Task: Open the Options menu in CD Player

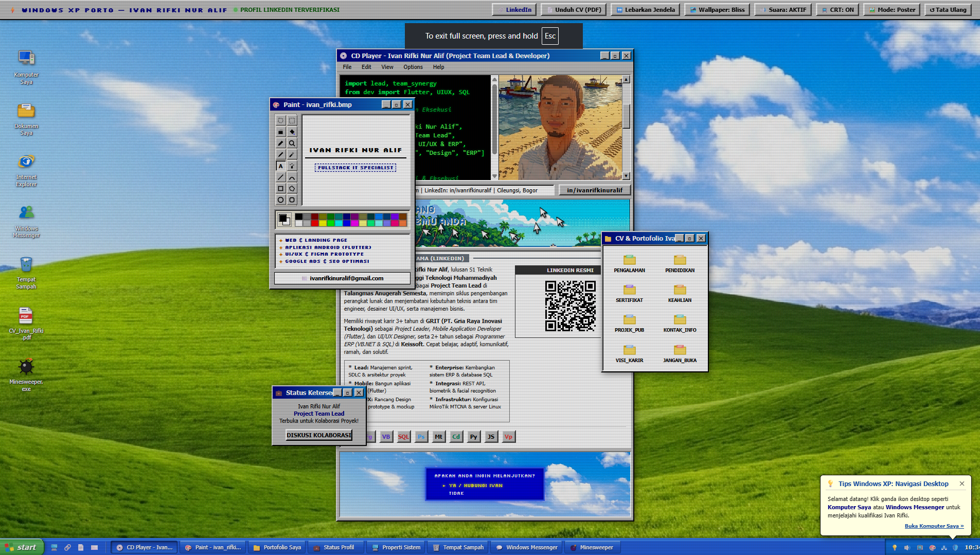Action: (413, 67)
